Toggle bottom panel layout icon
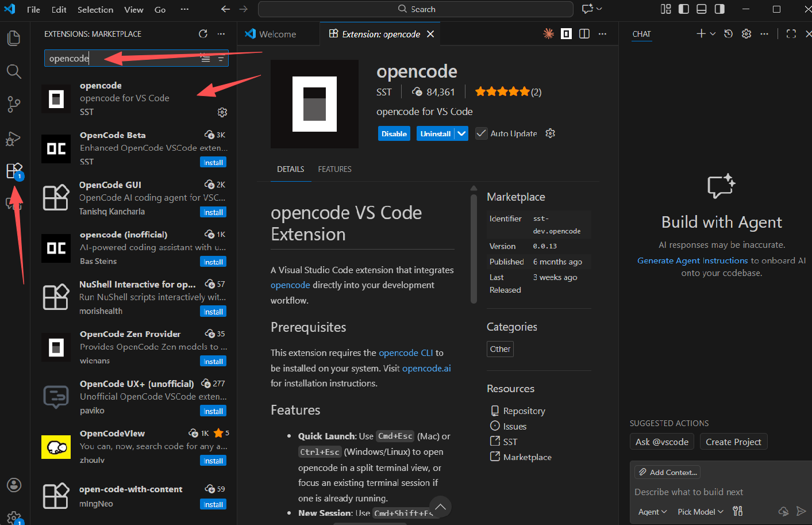The height and width of the screenshot is (525, 812). 702,9
